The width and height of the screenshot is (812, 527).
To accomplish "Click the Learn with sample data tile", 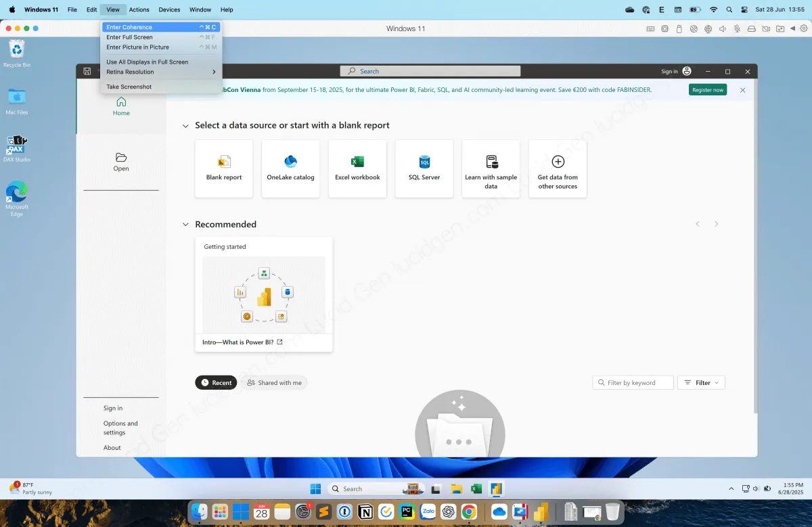I will point(491,168).
